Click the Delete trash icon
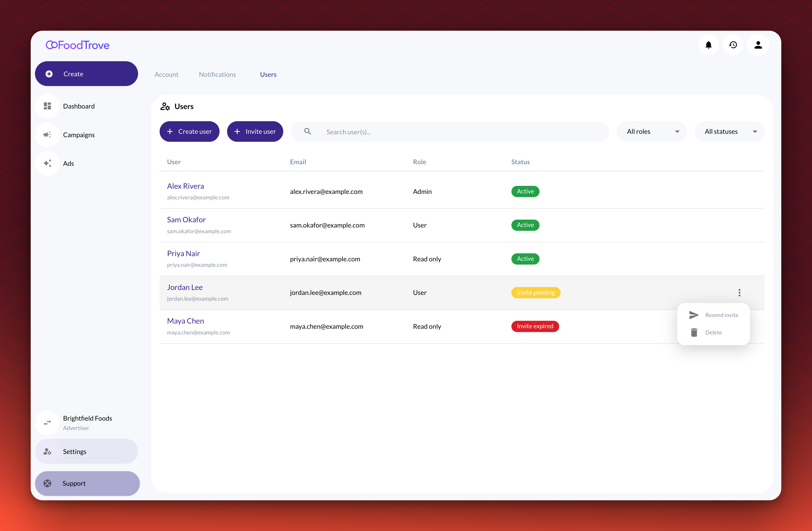 tap(694, 332)
